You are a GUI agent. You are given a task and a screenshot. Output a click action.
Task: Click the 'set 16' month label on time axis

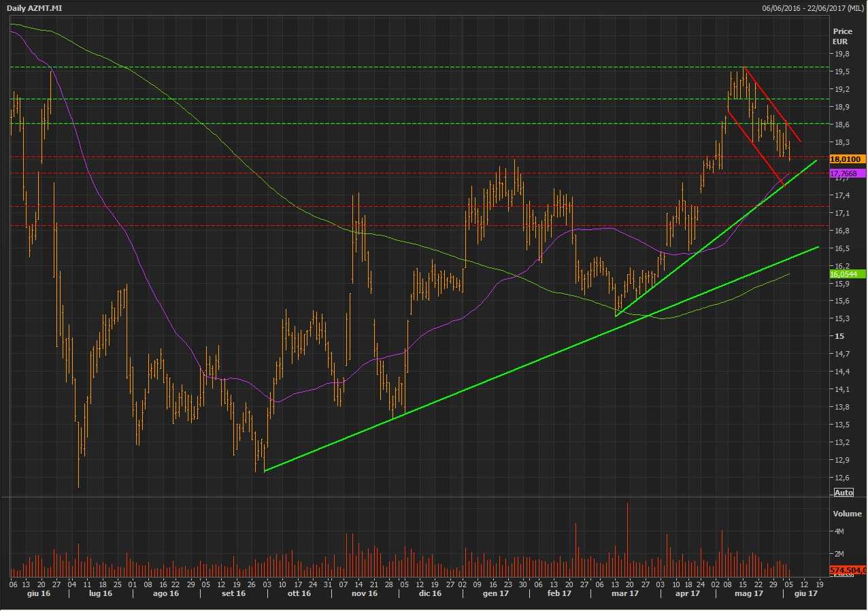pyautogui.click(x=233, y=593)
